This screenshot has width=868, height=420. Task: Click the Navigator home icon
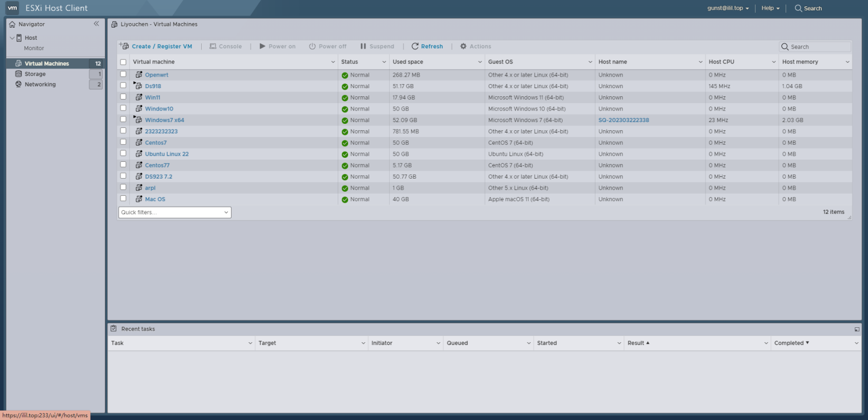[12, 24]
